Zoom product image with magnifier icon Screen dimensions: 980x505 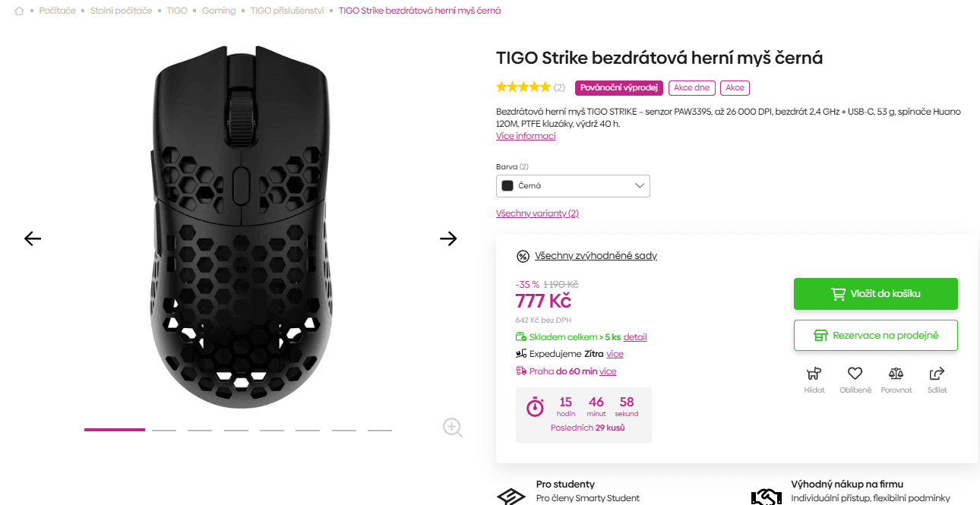coord(453,428)
